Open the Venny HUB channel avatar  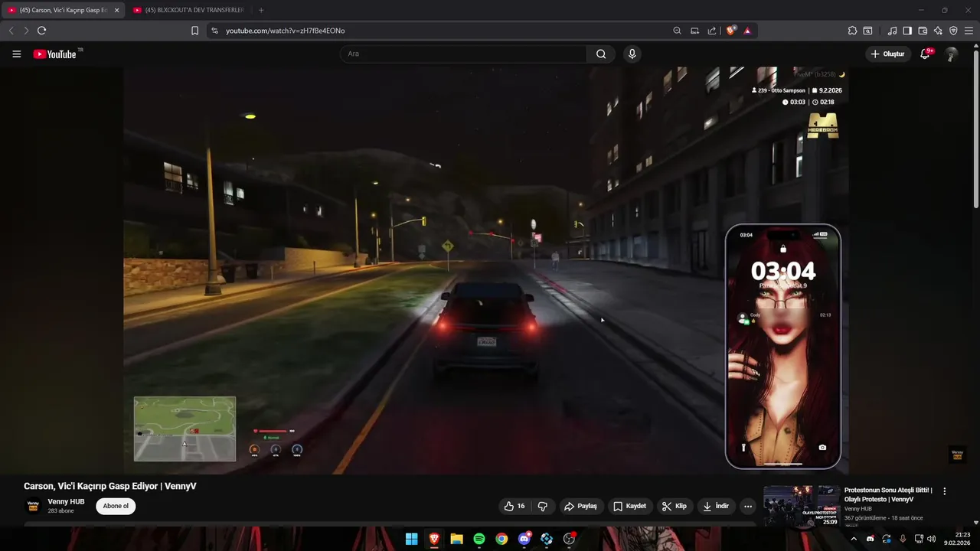tap(33, 506)
